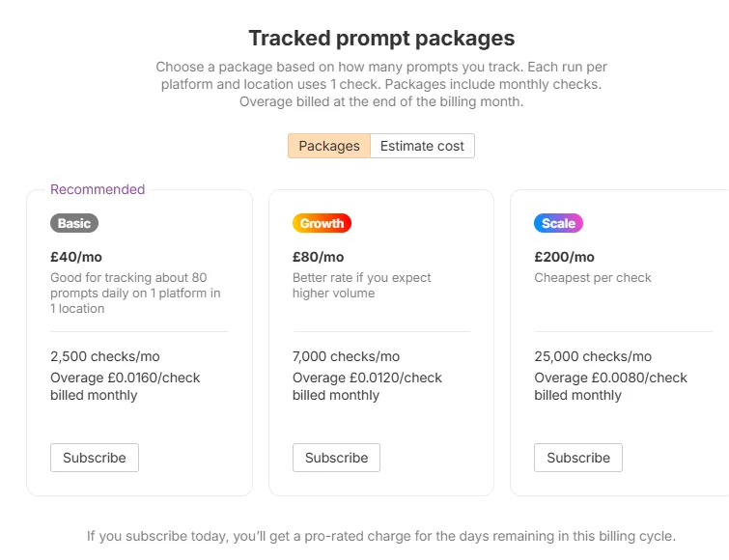
Task: Open the Estimate cost tab
Action: click(x=422, y=146)
